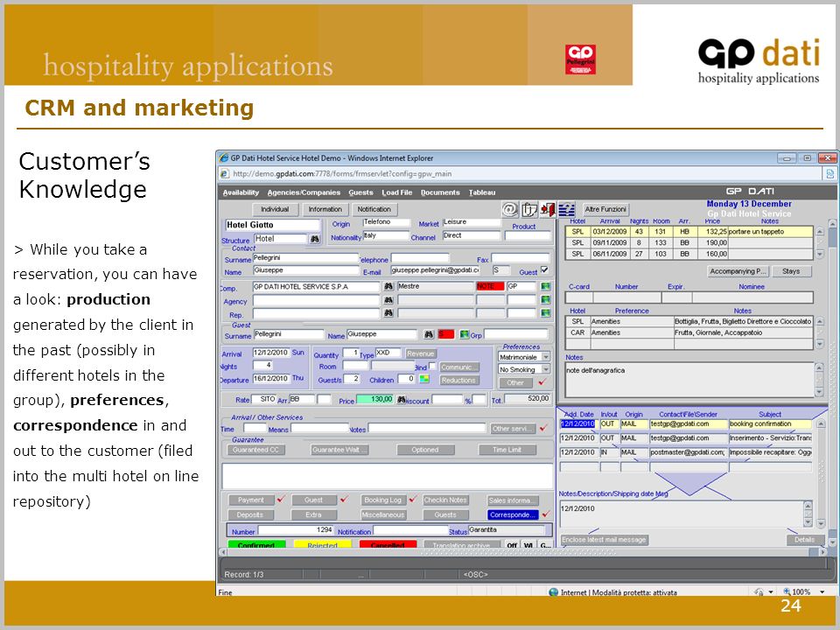Image resolution: width=840 pixels, height=630 pixels.
Task: Click binoculars lookup icon on Rep. row
Action: pos(388,313)
